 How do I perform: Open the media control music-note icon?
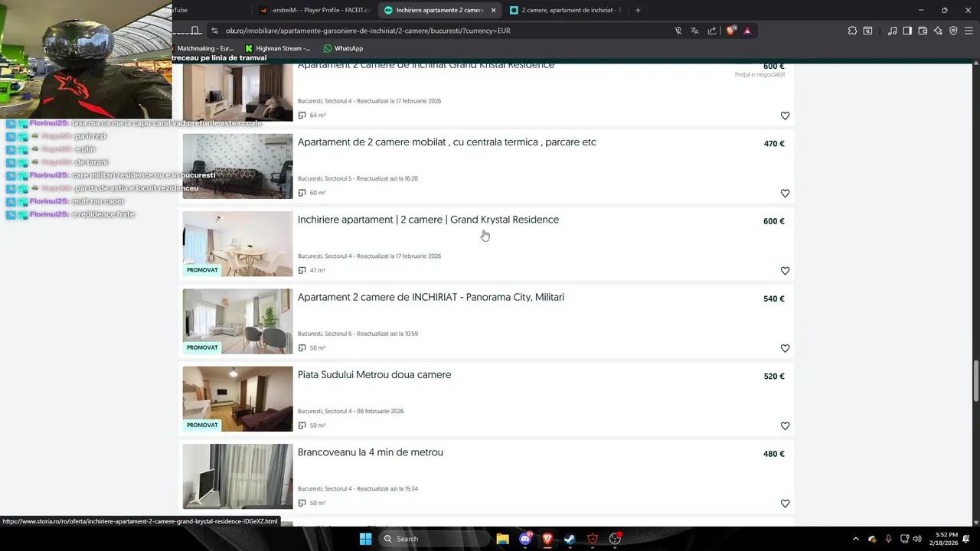pyautogui.click(x=892, y=31)
